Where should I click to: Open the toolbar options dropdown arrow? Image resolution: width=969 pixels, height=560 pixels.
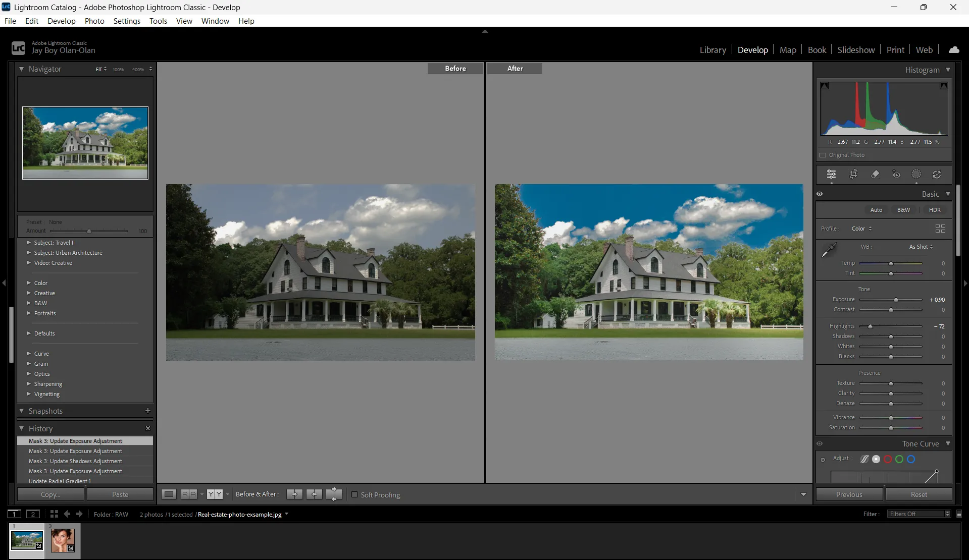(803, 494)
